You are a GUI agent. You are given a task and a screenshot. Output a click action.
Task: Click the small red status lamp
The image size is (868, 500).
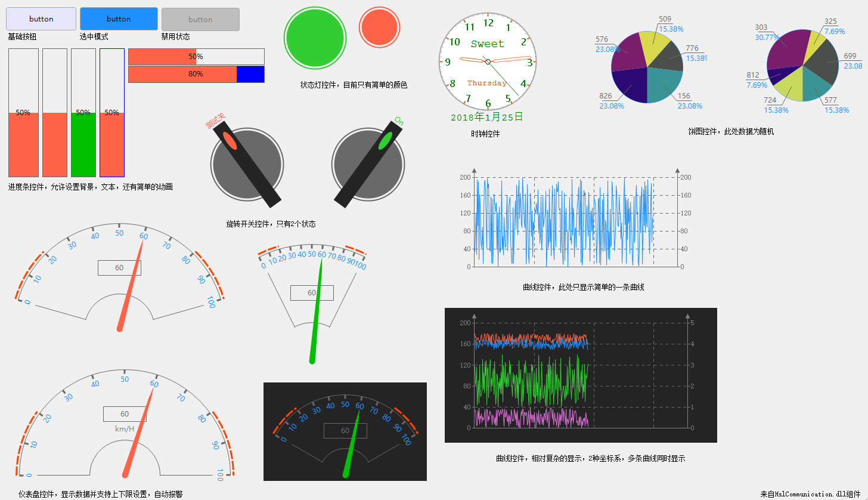(379, 27)
